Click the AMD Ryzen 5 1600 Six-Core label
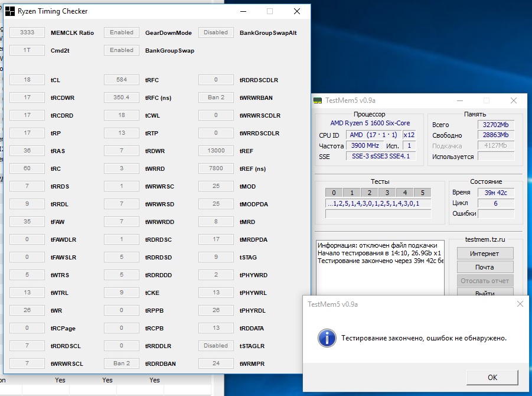The image size is (532, 396). [370, 123]
